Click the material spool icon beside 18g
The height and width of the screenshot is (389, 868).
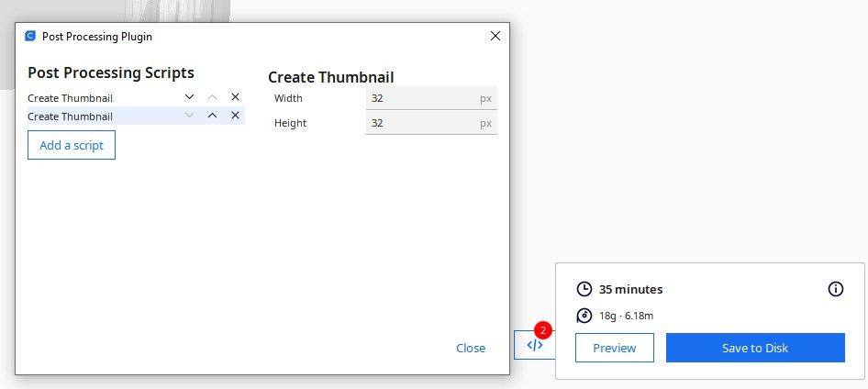click(x=584, y=316)
